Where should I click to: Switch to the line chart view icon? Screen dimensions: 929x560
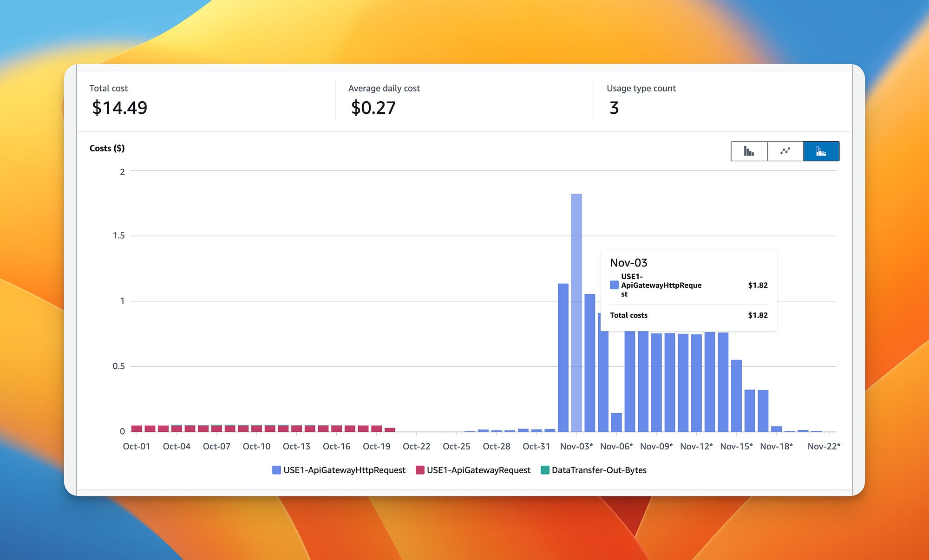coord(785,151)
